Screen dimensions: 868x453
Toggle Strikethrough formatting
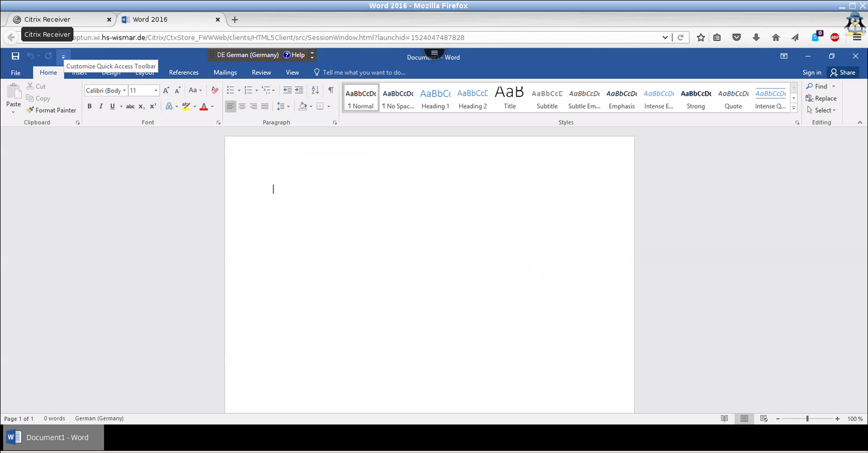click(130, 107)
